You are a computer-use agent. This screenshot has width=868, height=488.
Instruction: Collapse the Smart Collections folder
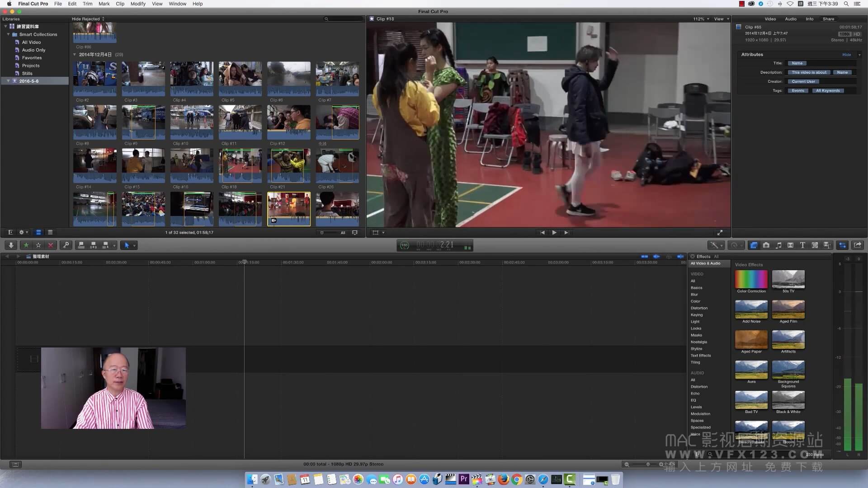8,34
